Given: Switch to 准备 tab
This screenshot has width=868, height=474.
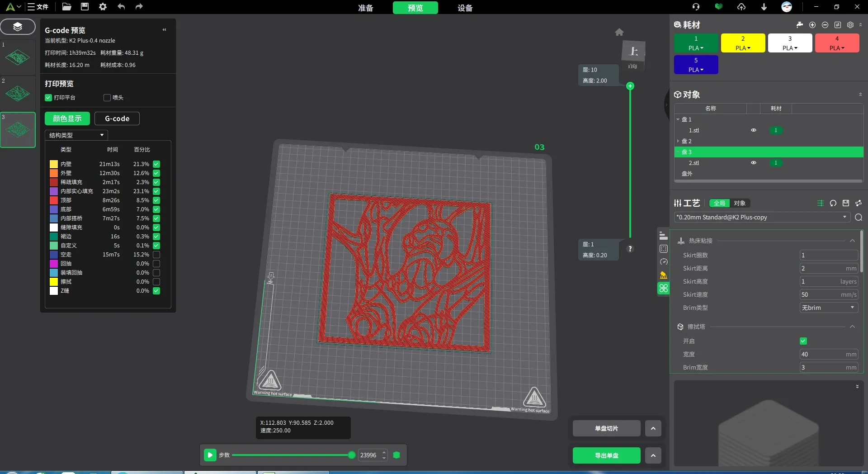Looking at the screenshot, I should pos(366,8).
